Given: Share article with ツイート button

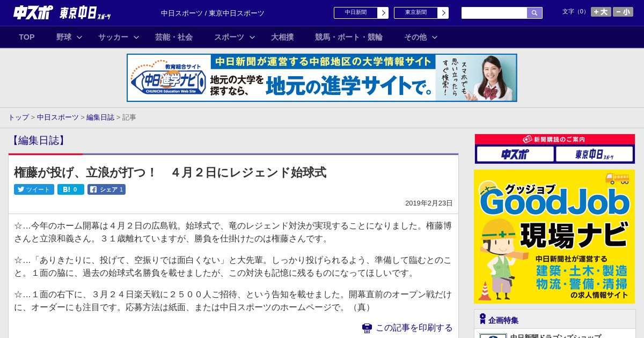Looking at the screenshot, I should point(34,189).
